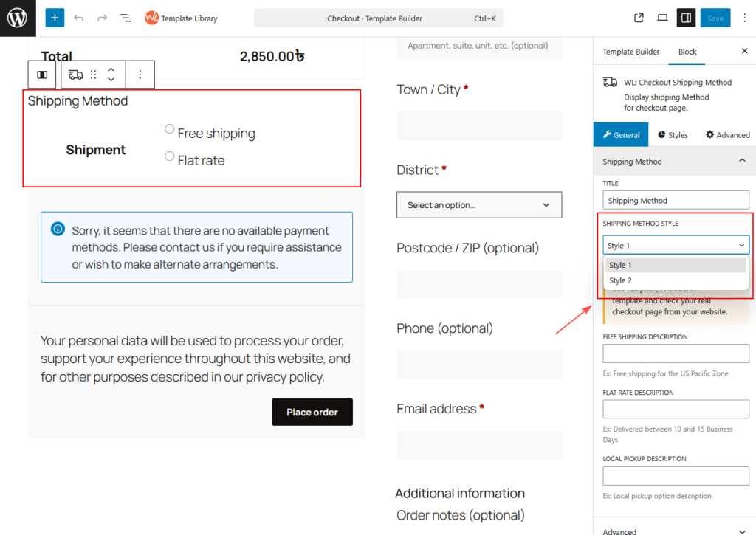This screenshot has width=756, height=535.
Task: Switch to the Template Builder tab
Action: tap(630, 52)
